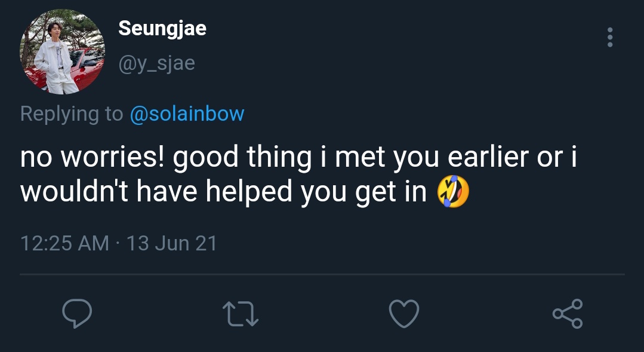Click the heart icon under the tweet
The width and height of the screenshot is (644, 352).
403,313
